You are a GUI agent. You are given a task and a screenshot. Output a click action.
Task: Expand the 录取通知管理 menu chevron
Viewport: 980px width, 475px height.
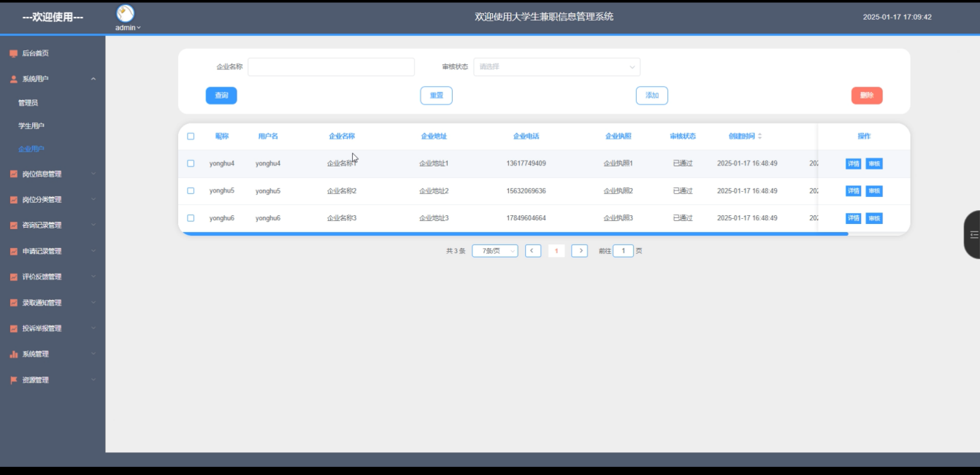(x=93, y=303)
